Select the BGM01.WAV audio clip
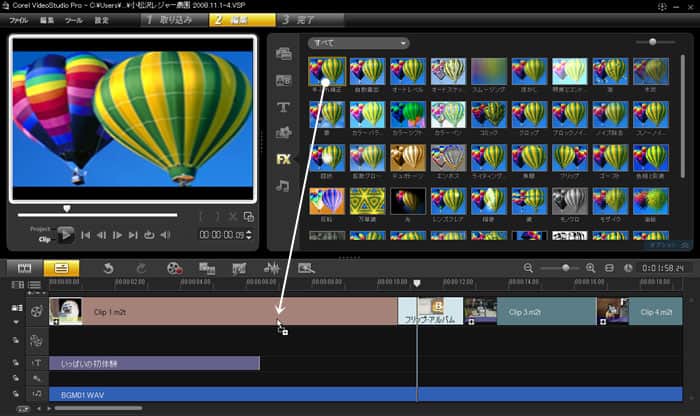Viewport: 700px width, 416px height. pyautogui.click(x=366, y=395)
